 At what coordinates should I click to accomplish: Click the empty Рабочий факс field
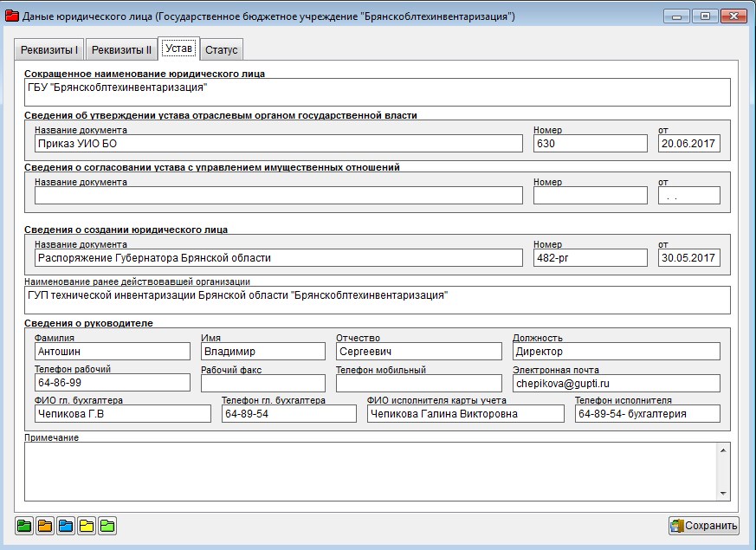263,384
